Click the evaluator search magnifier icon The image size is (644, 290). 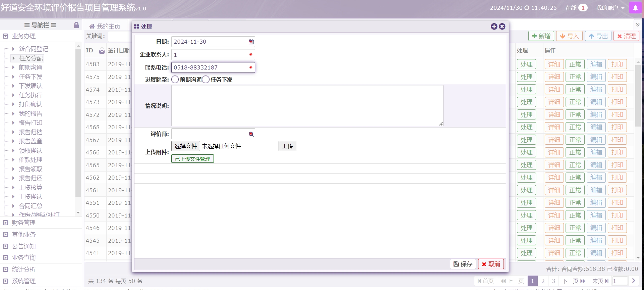pos(251,134)
